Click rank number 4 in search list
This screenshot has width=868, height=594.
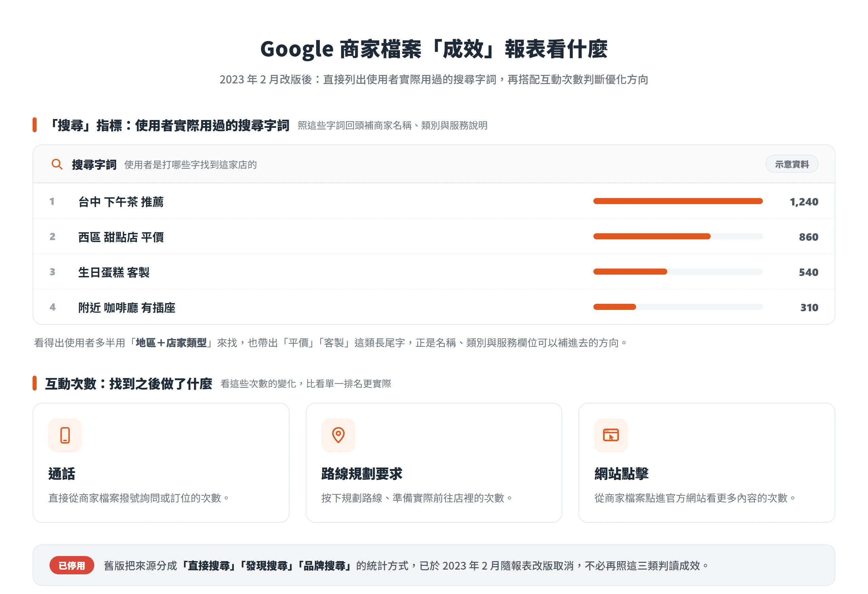(x=52, y=308)
